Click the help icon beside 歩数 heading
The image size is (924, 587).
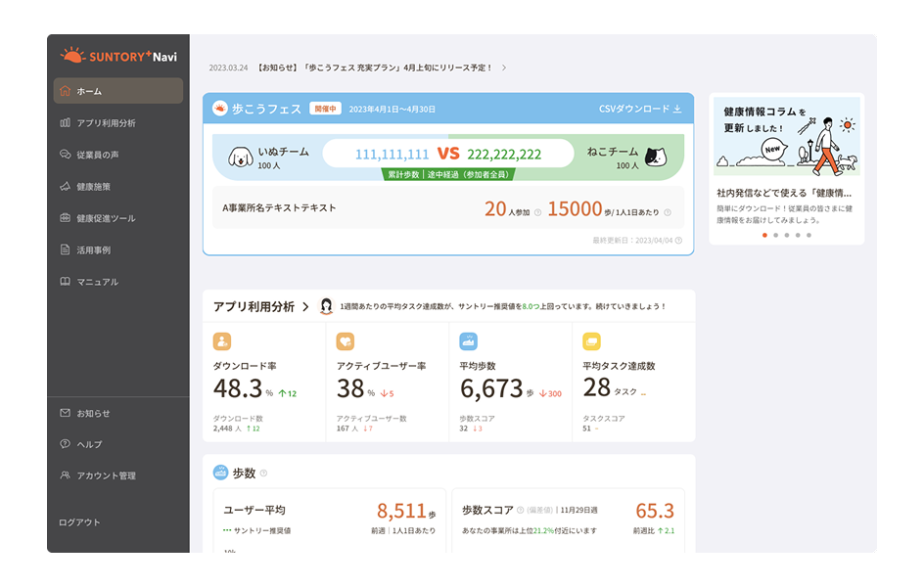click(263, 474)
